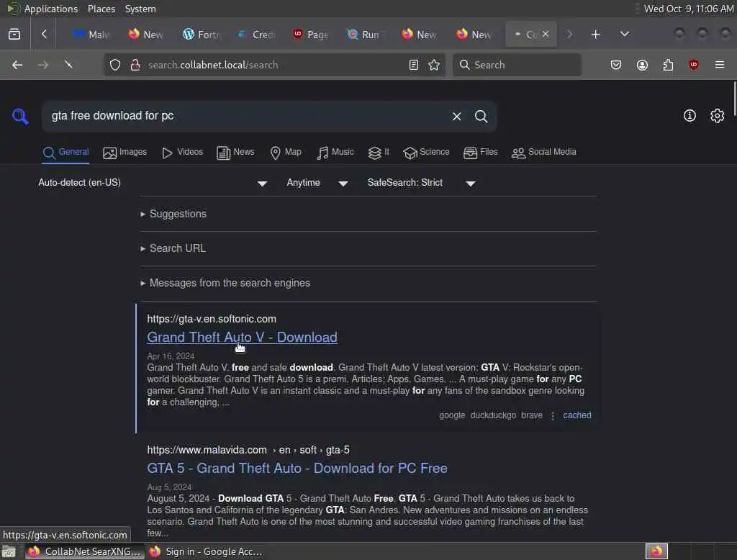Select the General category tab
The image size is (737, 560).
tap(65, 153)
